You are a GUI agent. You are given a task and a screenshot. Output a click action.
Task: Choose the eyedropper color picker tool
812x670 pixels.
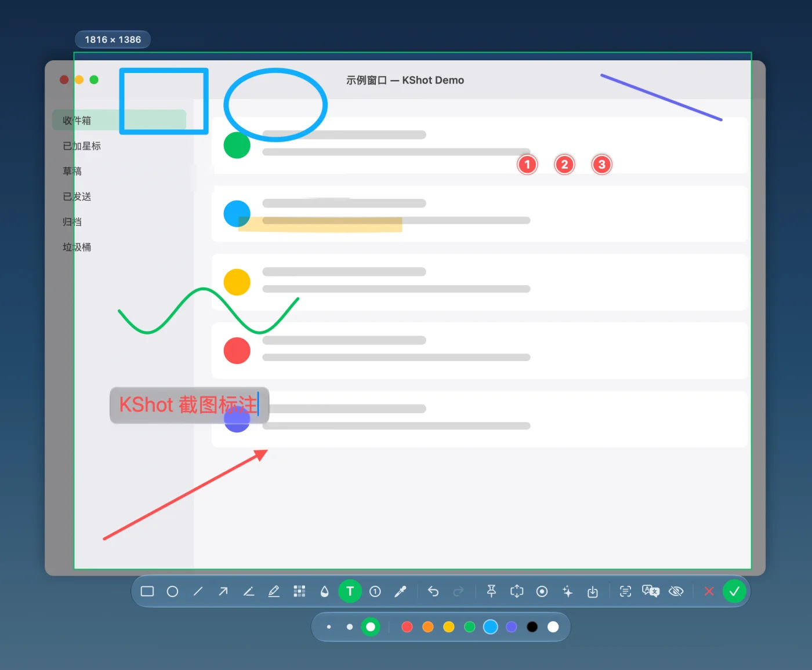(x=400, y=591)
